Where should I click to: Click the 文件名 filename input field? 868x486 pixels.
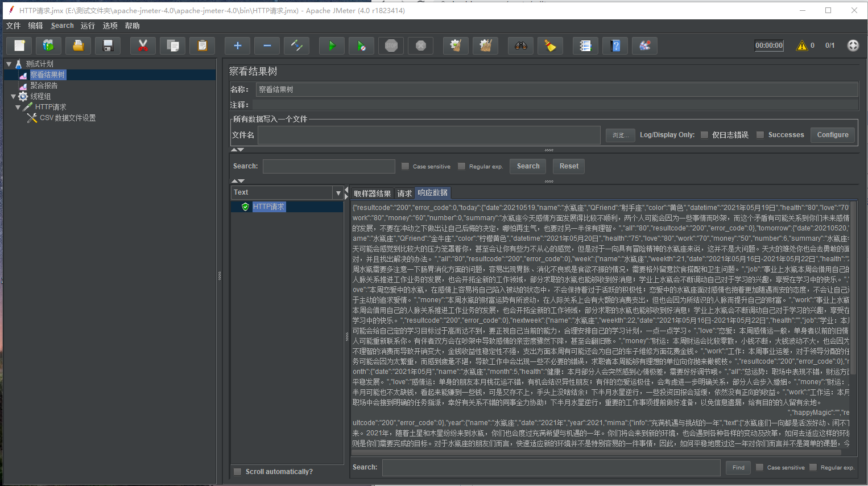(x=429, y=135)
